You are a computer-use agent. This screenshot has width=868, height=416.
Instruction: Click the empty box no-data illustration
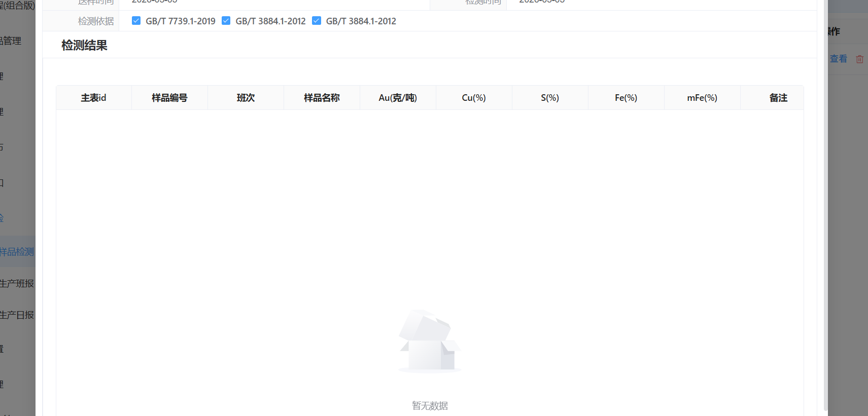430,341
